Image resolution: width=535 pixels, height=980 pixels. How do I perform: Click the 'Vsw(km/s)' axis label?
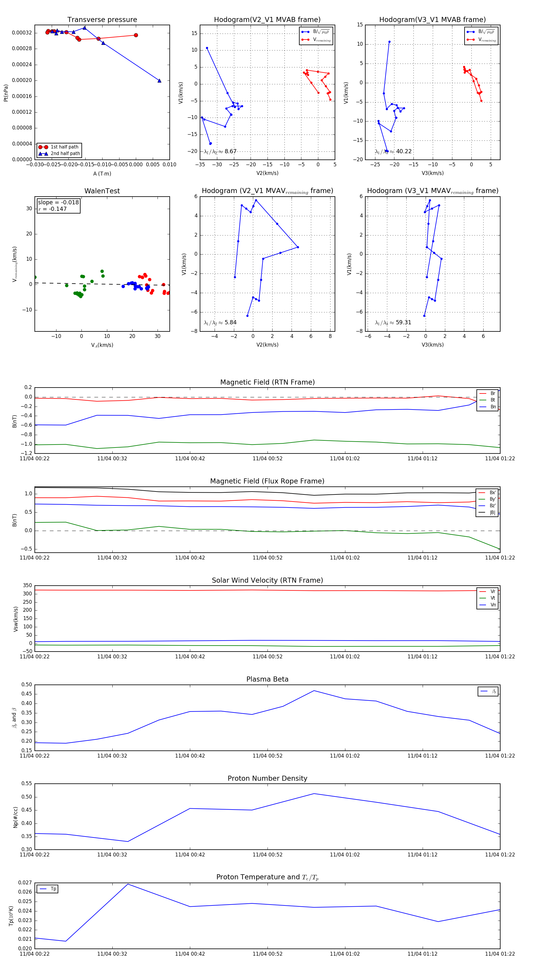click(x=16, y=619)
